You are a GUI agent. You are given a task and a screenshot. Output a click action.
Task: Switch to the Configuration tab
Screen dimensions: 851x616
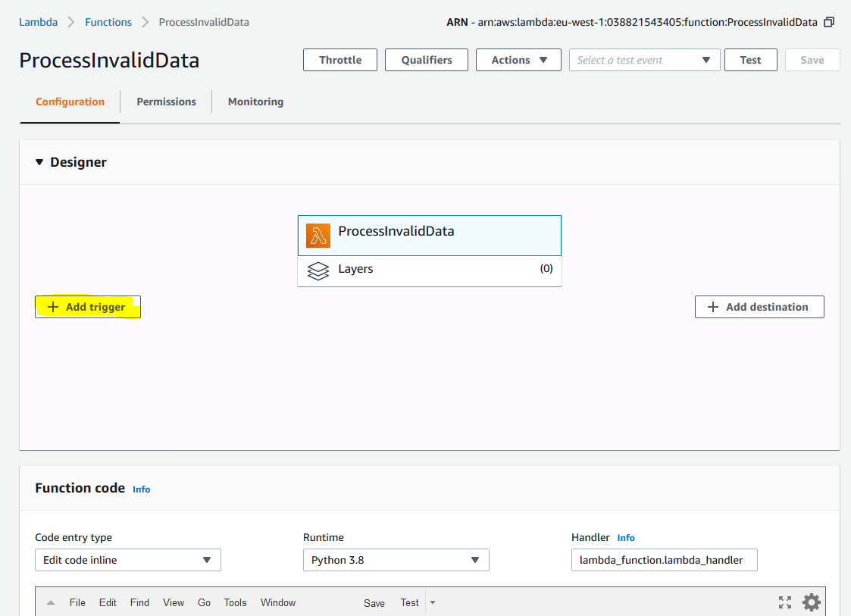click(70, 102)
